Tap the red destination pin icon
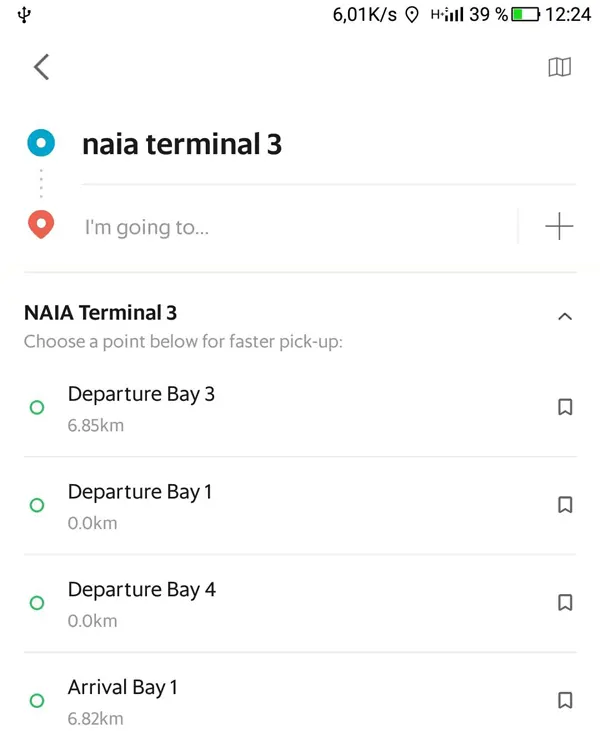The height and width of the screenshot is (731, 600). pos(41,225)
